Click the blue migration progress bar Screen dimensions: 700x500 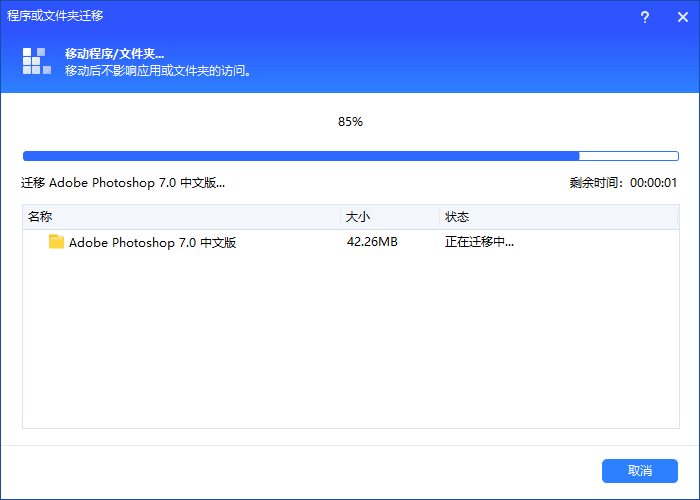(x=351, y=156)
